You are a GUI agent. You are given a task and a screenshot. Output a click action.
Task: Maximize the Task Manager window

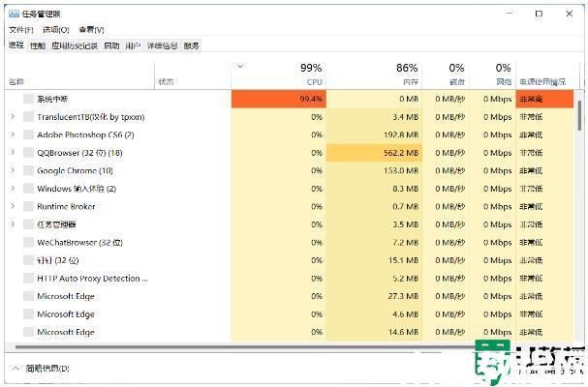(539, 14)
